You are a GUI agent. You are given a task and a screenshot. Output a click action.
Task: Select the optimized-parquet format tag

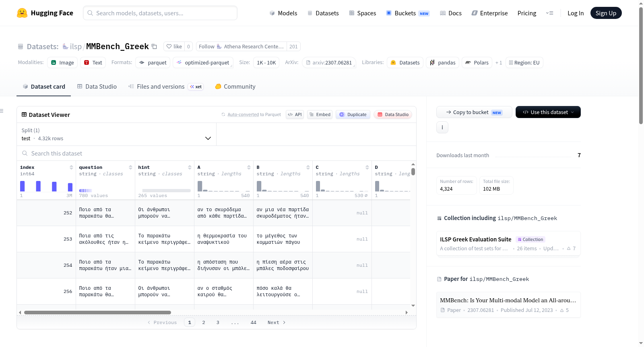pos(203,62)
